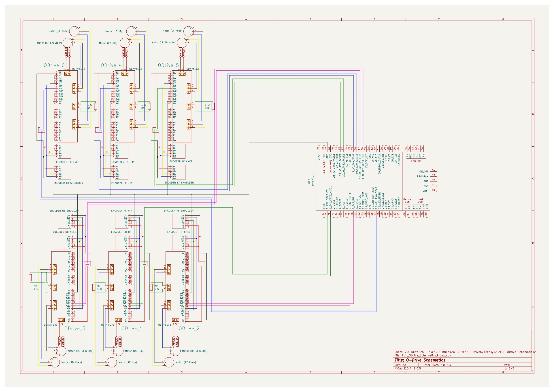The image size is (555, 392).
Task: Click the ENCODER RB KNEE label
Action: point(65,232)
